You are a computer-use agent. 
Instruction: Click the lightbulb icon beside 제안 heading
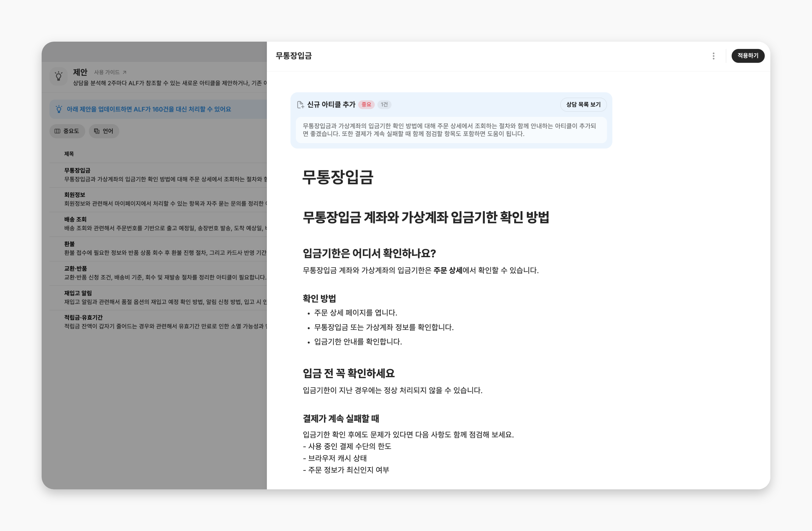click(59, 76)
